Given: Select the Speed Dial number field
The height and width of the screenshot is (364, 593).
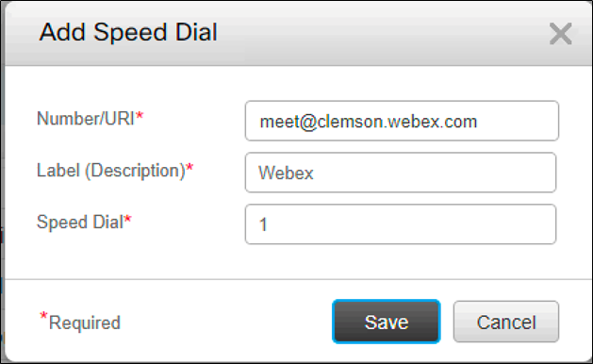Looking at the screenshot, I should 401,224.
